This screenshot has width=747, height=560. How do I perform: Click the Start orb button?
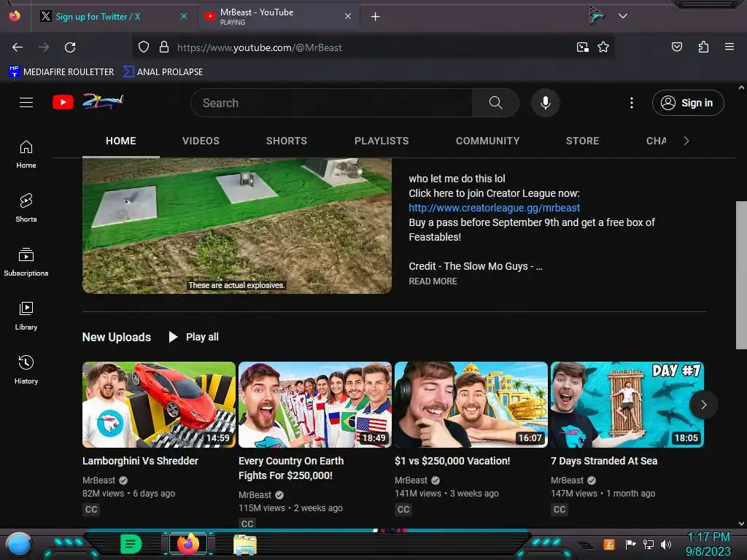pos(19,545)
